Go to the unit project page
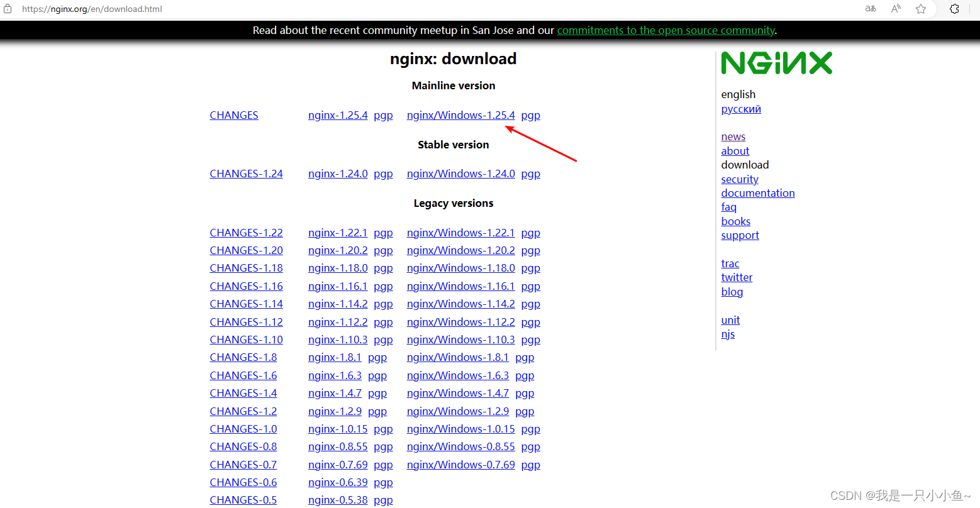 click(x=730, y=319)
